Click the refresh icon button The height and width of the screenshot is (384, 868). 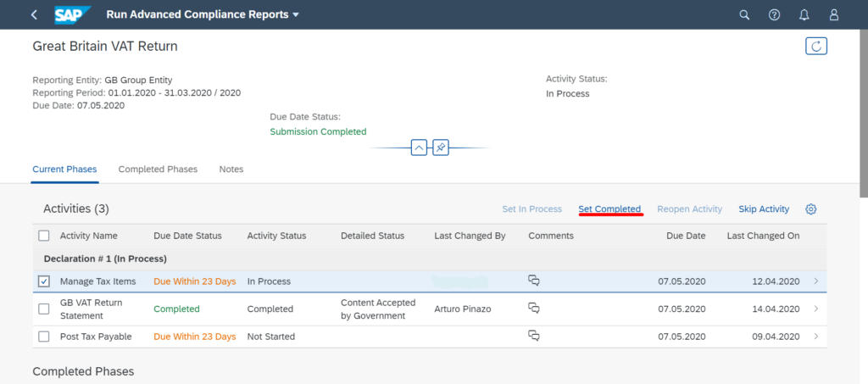coord(816,46)
